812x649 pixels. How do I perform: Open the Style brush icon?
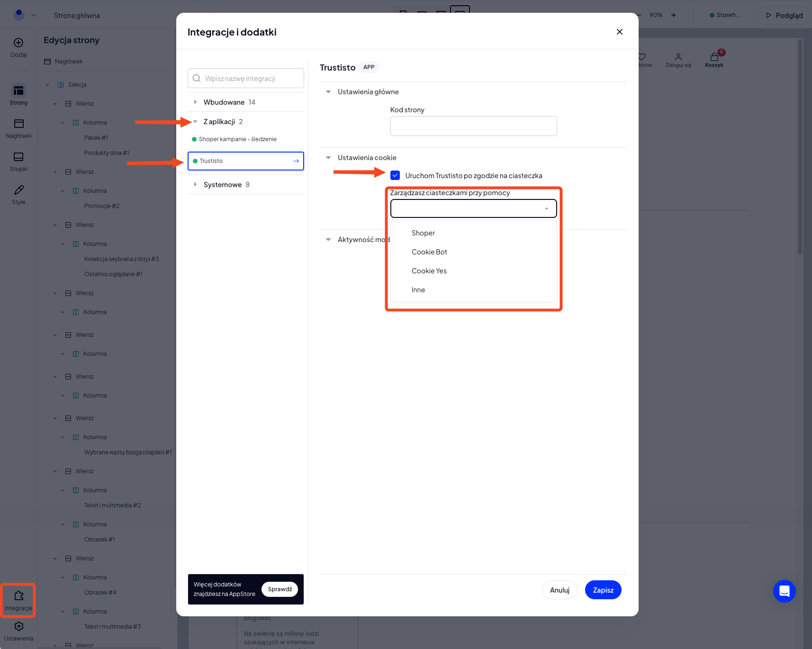[18, 190]
